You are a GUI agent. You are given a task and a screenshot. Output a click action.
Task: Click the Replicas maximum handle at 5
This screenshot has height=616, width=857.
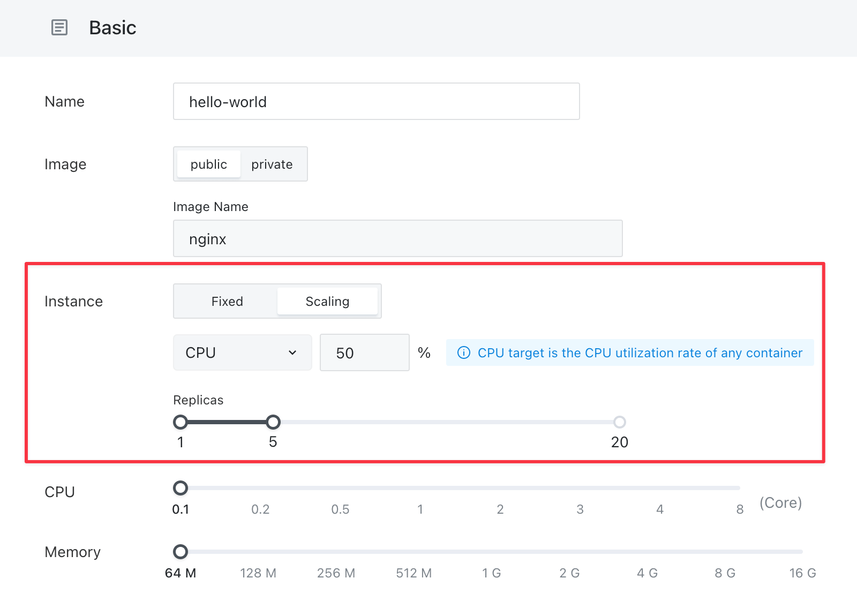pyautogui.click(x=273, y=422)
